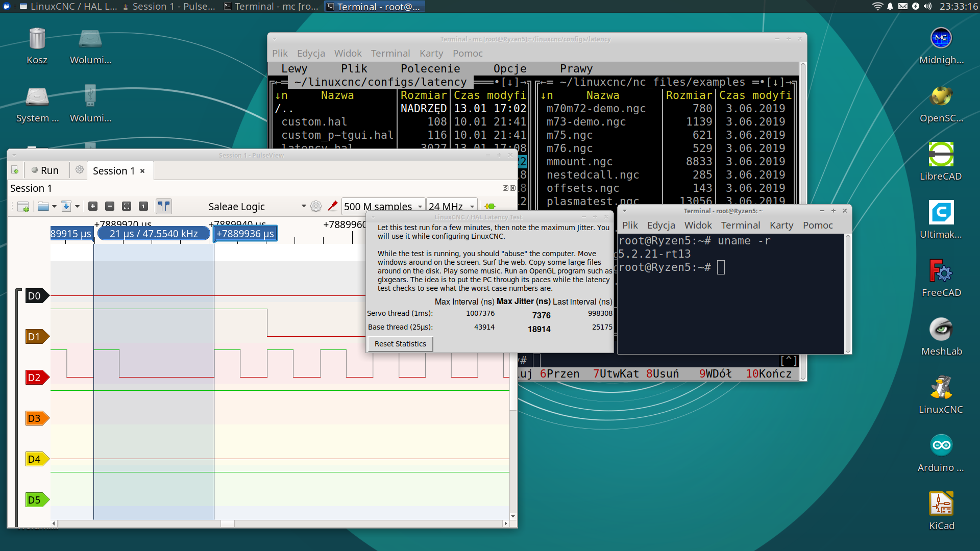
Task: Switch to LinuxCNC / HAL taskbar window
Action: (x=68, y=6)
